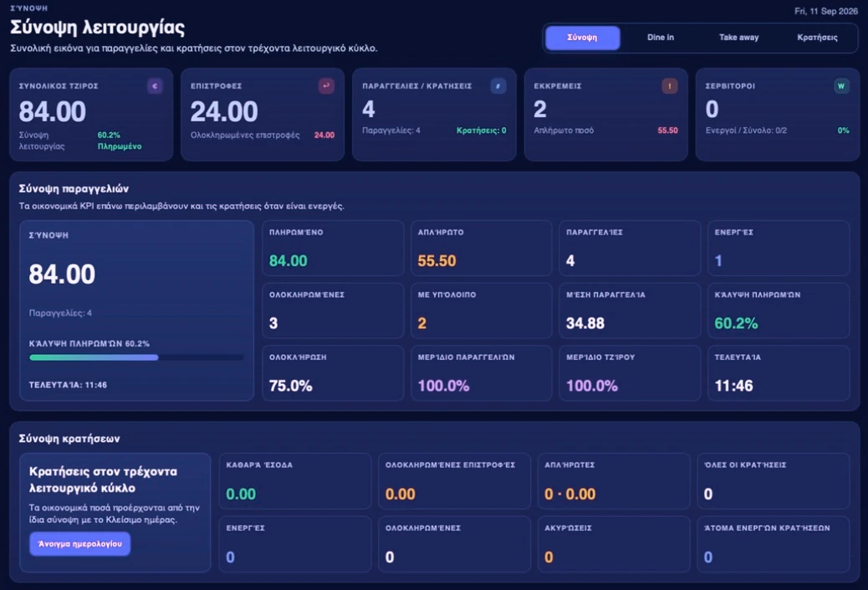The width and height of the screenshot is (868, 590).
Task: Click the exclamation icon on Εκκρεμείς card
Action: coord(670,86)
